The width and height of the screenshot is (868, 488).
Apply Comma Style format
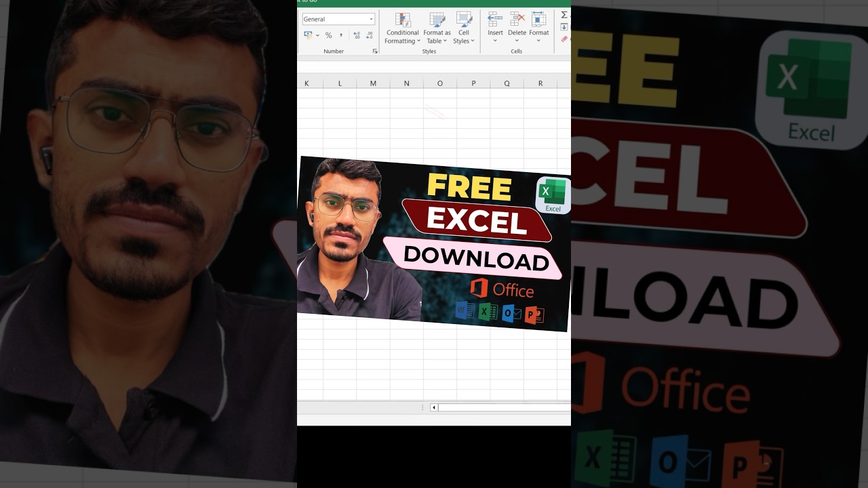click(340, 35)
